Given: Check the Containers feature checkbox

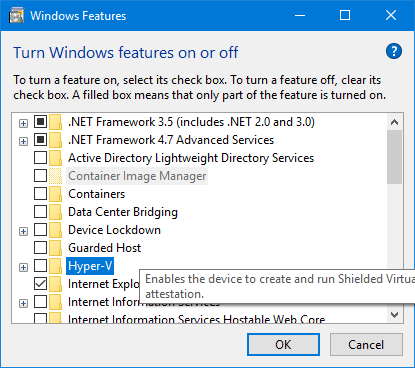Looking at the screenshot, I should tap(40, 194).
